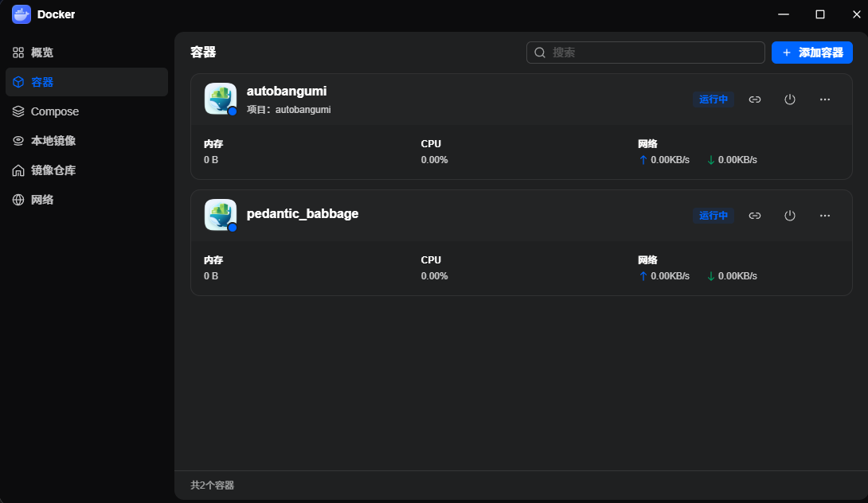This screenshot has width=868, height=503.
Task: Click the 容器 page heading
Action: 203,53
